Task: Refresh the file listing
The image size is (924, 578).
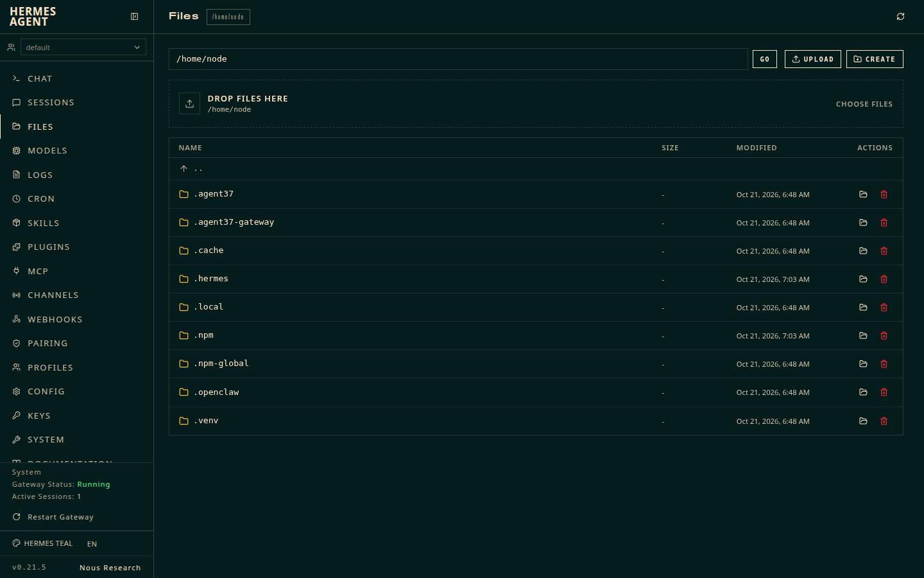Action: pyautogui.click(x=900, y=17)
